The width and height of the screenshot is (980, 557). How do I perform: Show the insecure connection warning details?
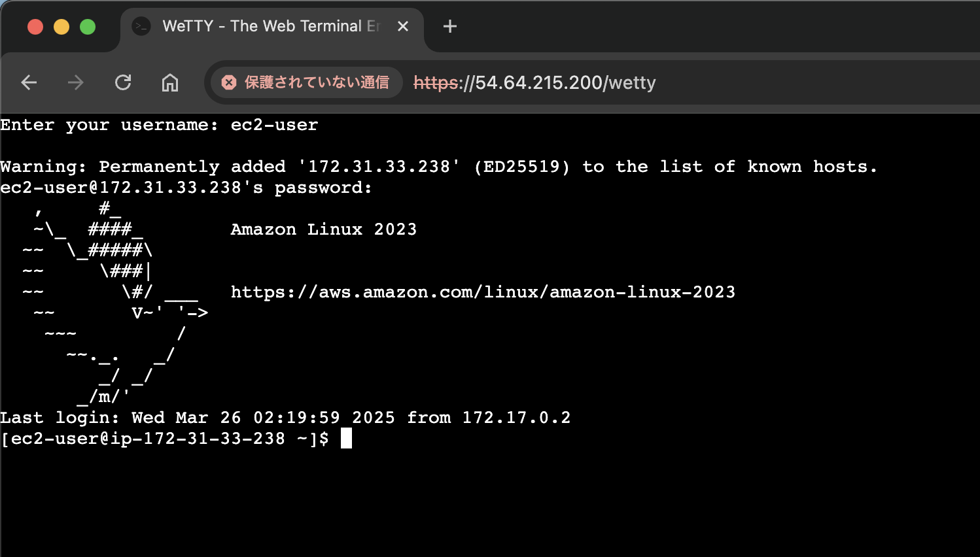pos(306,82)
